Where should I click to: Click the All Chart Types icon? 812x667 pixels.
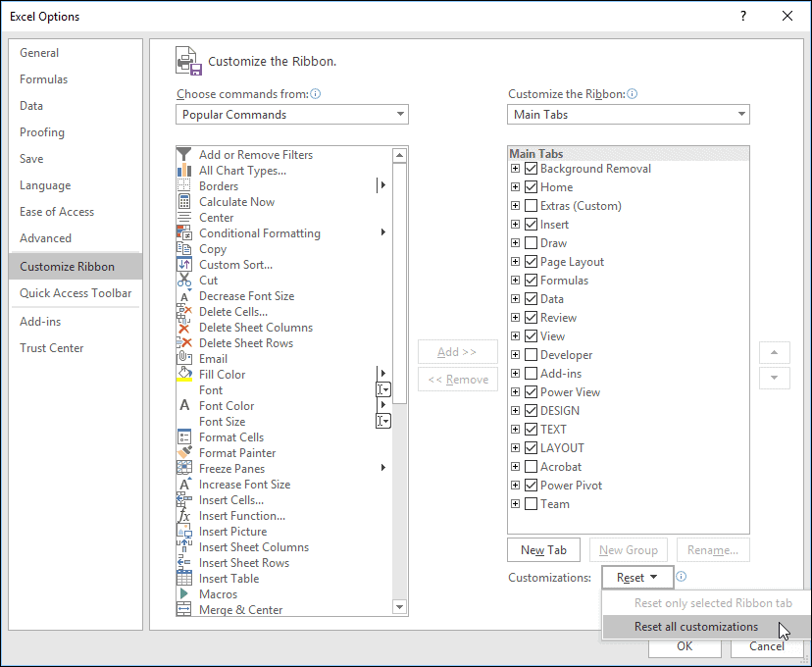click(183, 171)
